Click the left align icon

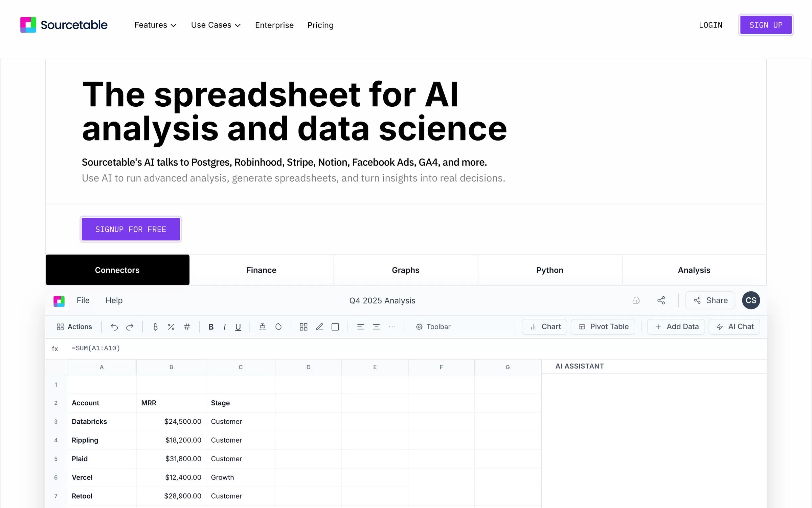tap(361, 327)
